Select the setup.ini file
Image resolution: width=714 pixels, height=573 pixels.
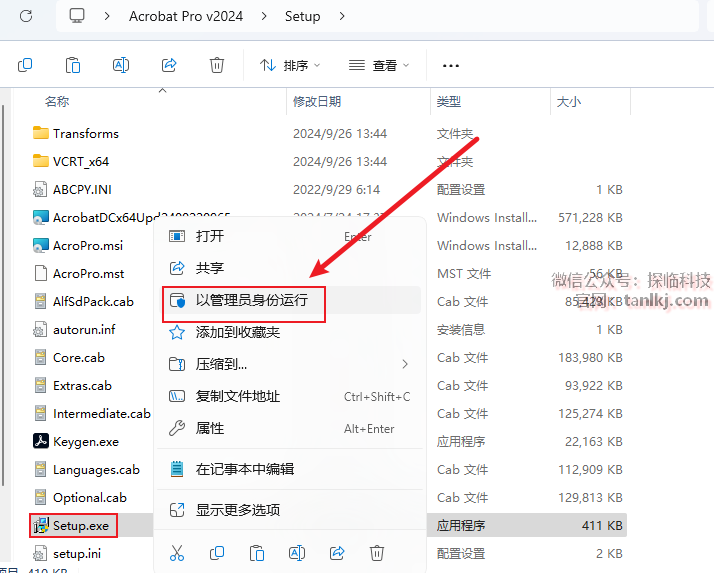(77, 554)
